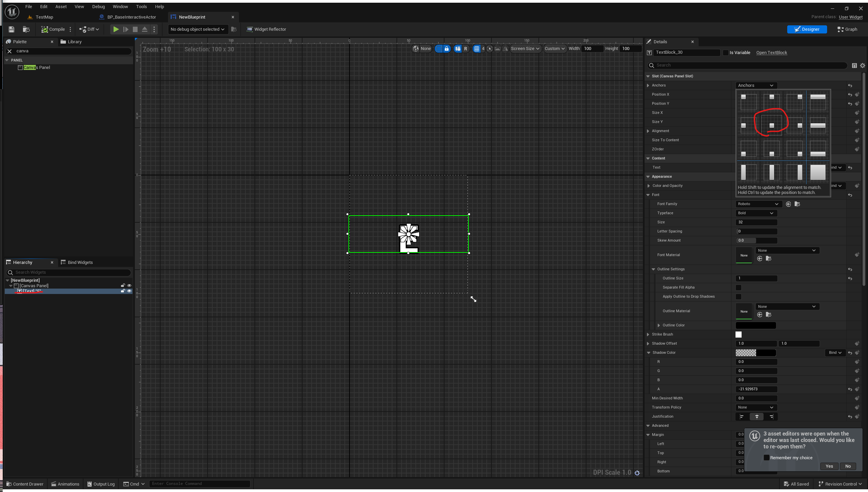The width and height of the screenshot is (868, 492).
Task: Tick Remember my choice checkbox
Action: [767, 458]
